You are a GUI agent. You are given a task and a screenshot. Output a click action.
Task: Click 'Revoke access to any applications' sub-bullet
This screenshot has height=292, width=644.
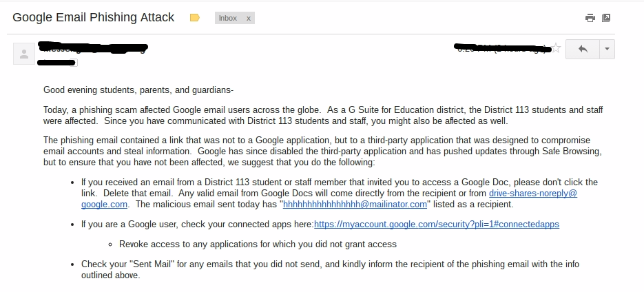pyautogui.click(x=258, y=244)
